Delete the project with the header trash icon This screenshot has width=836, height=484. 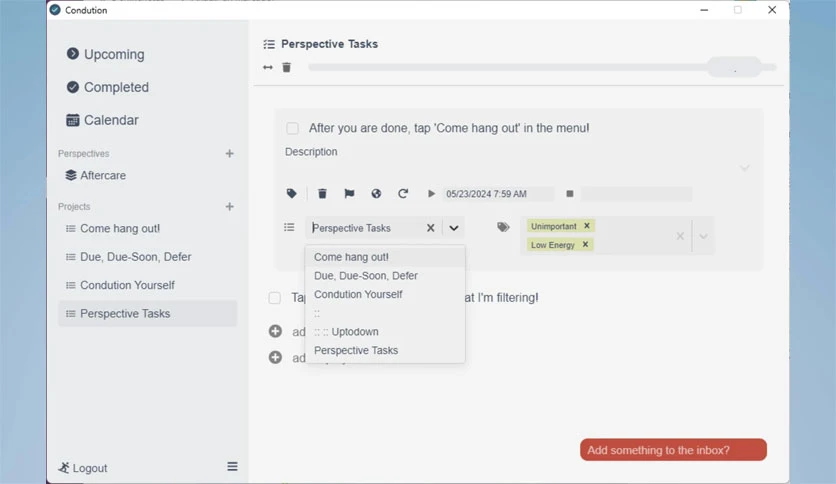pyautogui.click(x=287, y=67)
